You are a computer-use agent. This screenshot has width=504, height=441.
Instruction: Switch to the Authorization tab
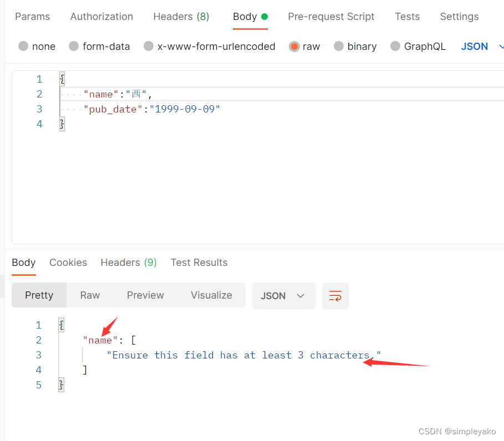coord(101,17)
